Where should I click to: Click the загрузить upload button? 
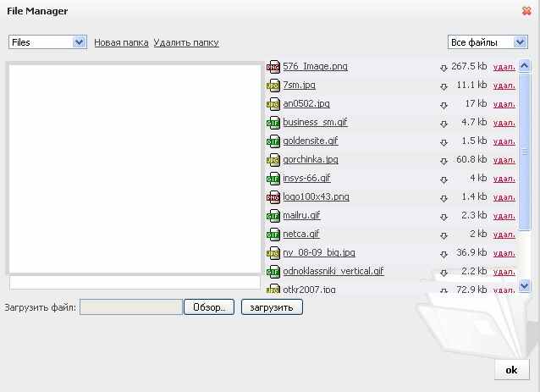tap(272, 307)
